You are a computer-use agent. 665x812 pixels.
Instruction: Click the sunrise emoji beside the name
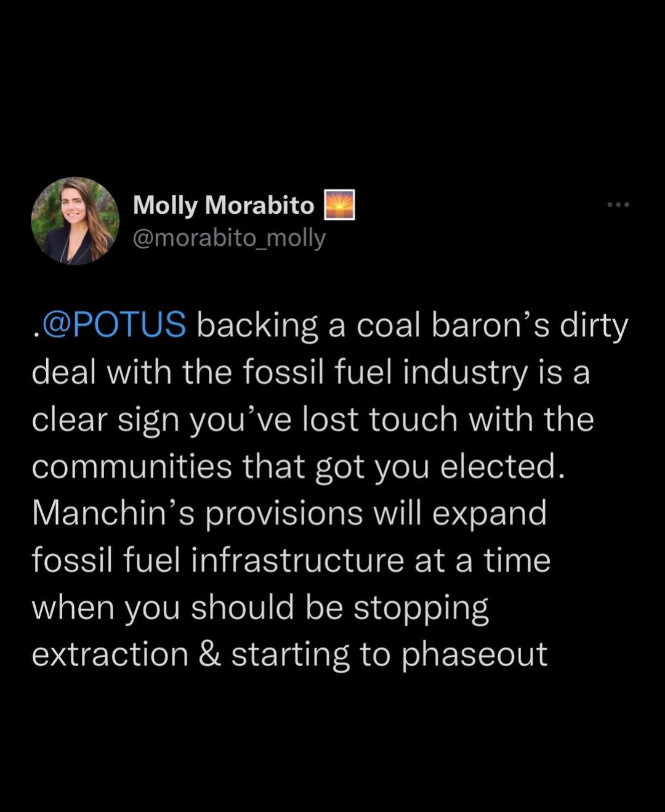click(339, 205)
